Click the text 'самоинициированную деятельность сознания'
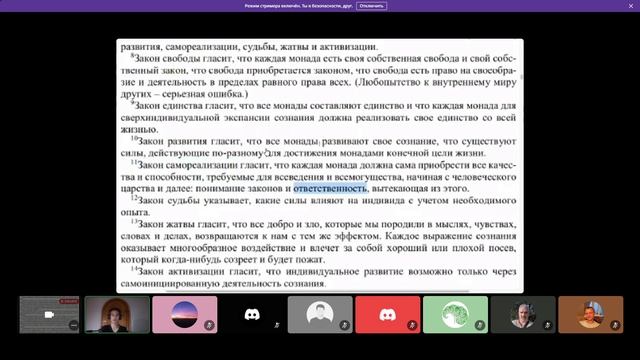 point(222,283)
